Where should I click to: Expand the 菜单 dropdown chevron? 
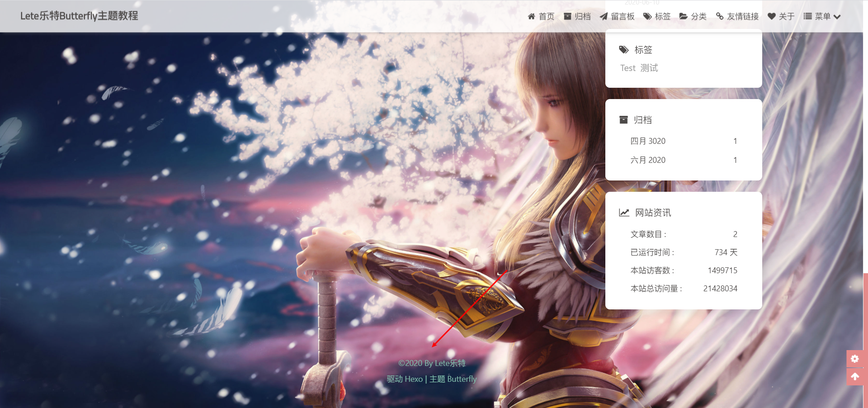(837, 17)
